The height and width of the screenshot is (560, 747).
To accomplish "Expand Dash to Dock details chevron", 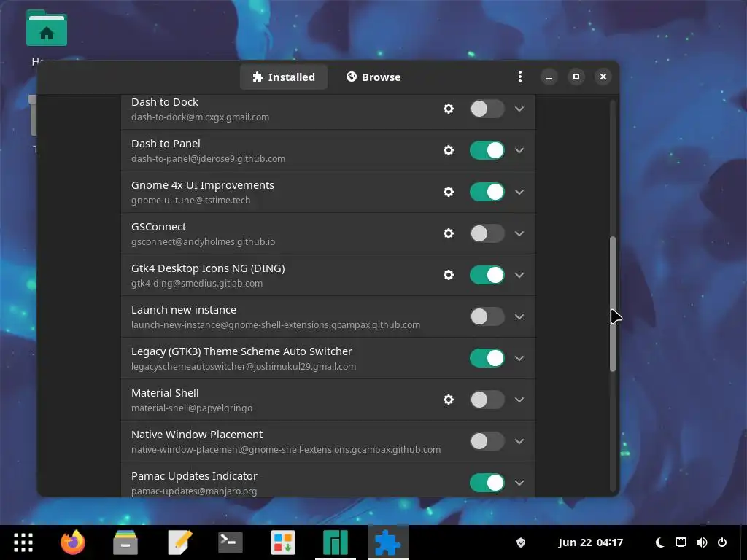I will point(519,109).
